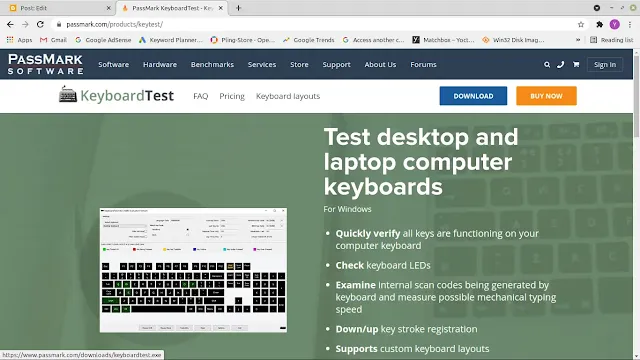Open the Support menu

[336, 64]
